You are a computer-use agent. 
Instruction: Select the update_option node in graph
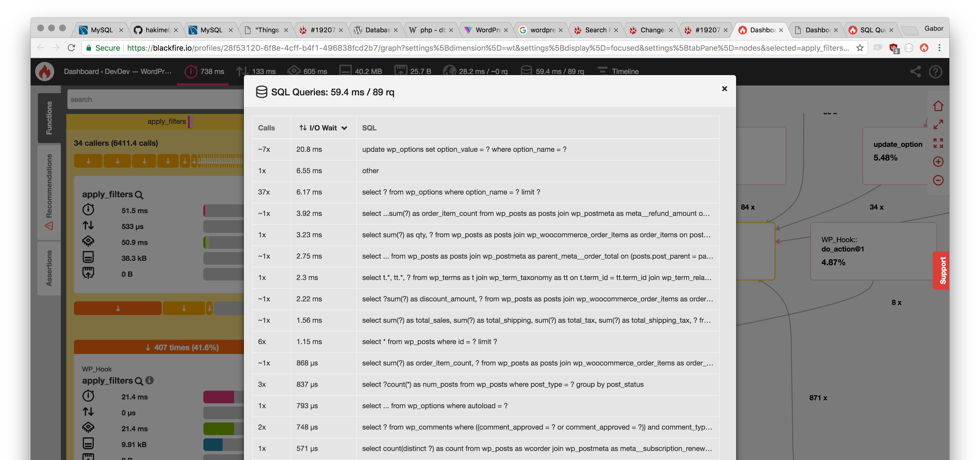click(898, 156)
